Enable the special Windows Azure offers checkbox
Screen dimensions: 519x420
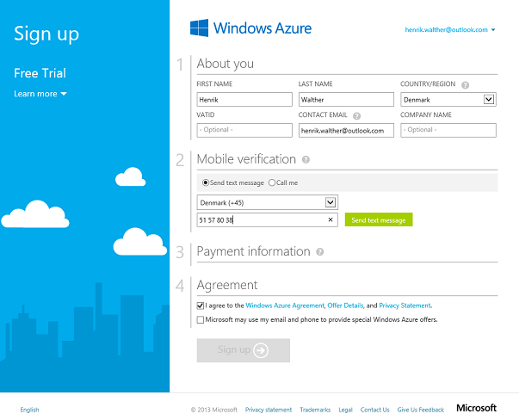(201, 319)
